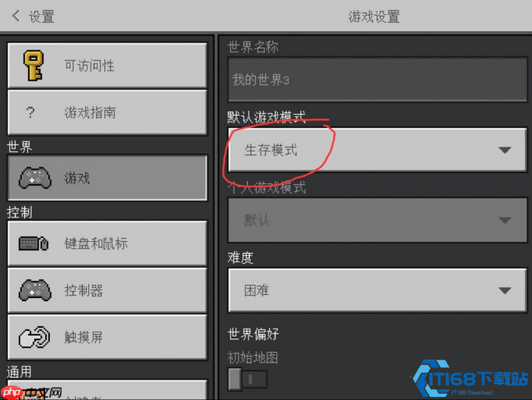Click the 世界名称 field containing 我的世界3
The width and height of the screenshot is (532, 400).
378,80
